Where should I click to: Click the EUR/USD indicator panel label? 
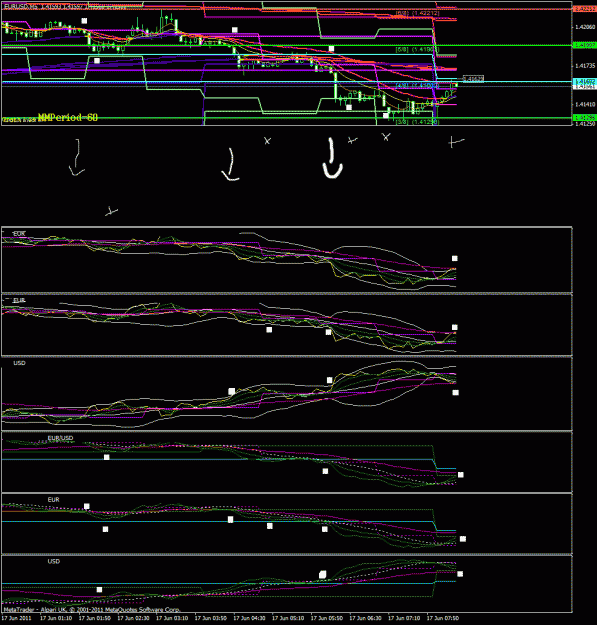click(61, 438)
